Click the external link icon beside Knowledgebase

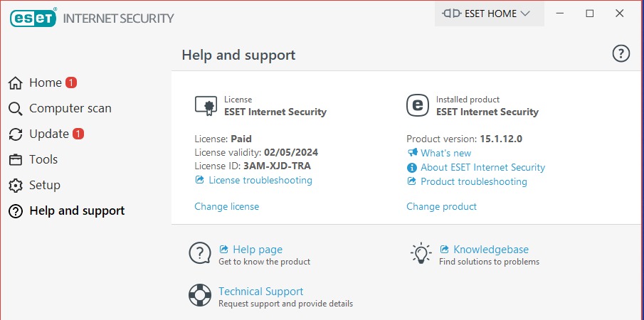(x=444, y=249)
